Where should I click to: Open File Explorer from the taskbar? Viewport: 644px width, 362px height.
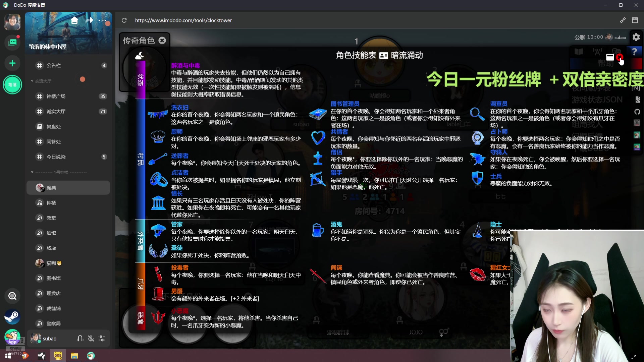coord(74,356)
